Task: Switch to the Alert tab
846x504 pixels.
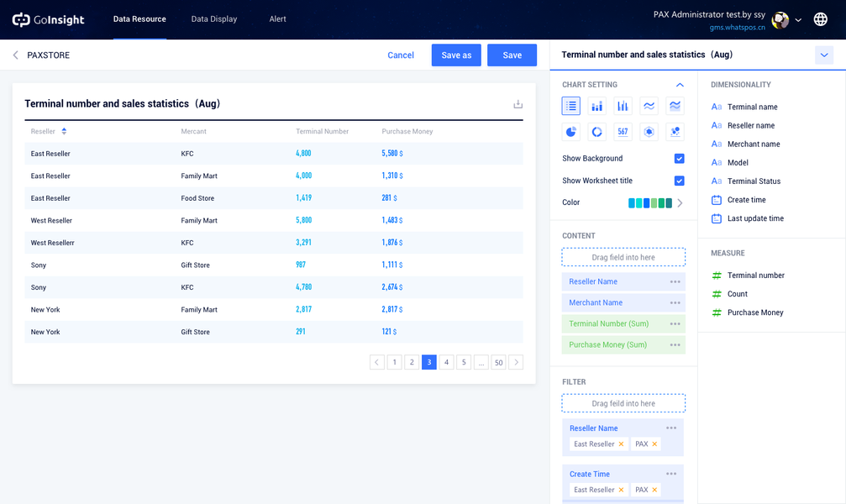Action: click(278, 18)
